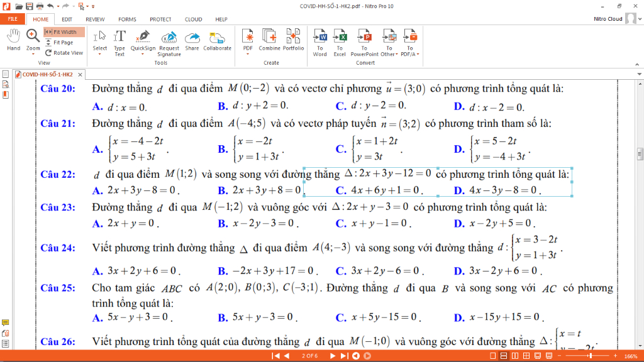Viewport: 644px width, 362px height.
Task: Open the Comments pane in the left sidebar
Action: pyautogui.click(x=5, y=322)
